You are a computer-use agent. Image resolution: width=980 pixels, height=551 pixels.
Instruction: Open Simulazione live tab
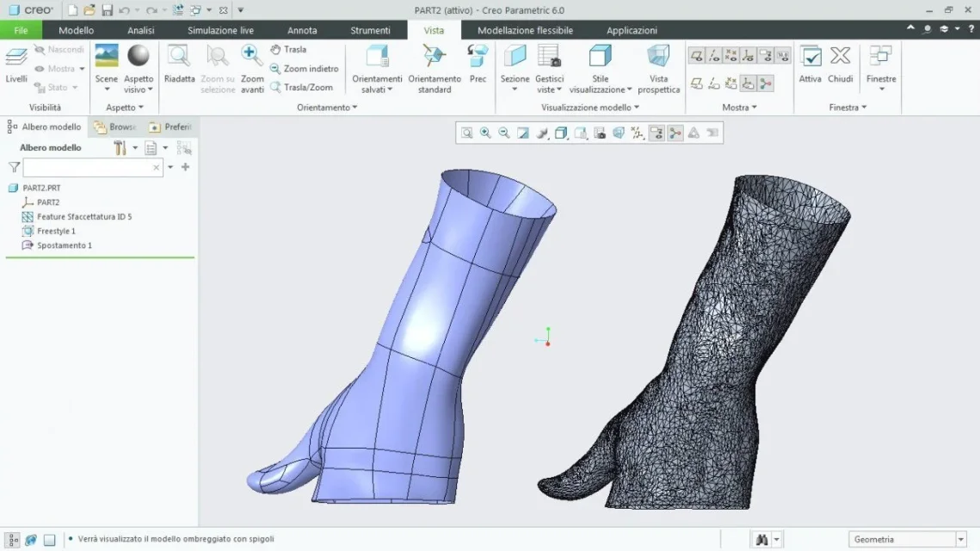coord(220,30)
